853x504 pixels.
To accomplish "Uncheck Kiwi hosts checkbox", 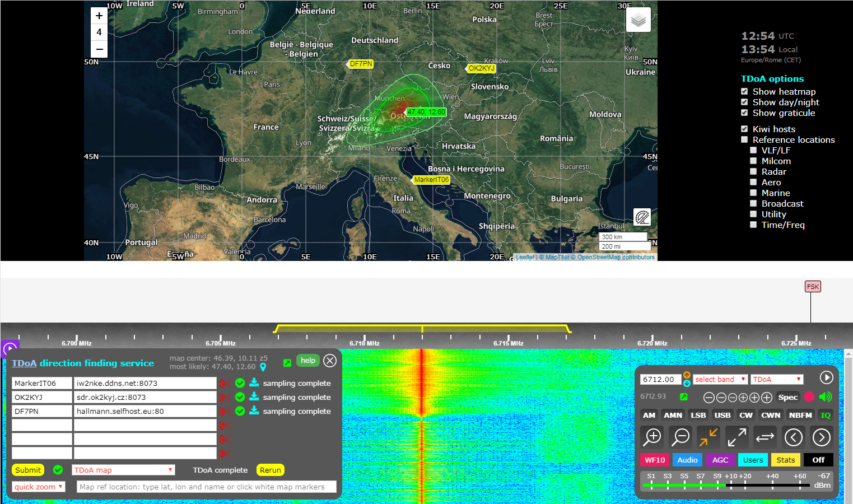I will [x=744, y=129].
